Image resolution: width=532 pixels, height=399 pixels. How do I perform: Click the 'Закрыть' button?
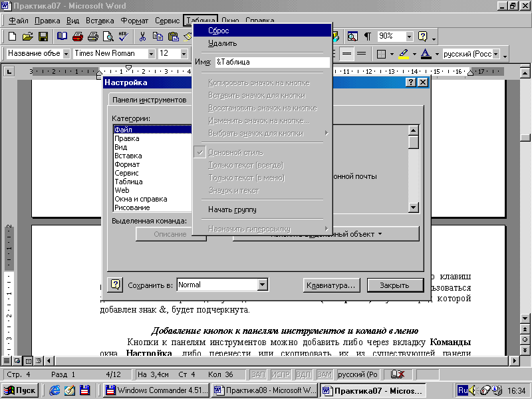pyautogui.click(x=395, y=285)
